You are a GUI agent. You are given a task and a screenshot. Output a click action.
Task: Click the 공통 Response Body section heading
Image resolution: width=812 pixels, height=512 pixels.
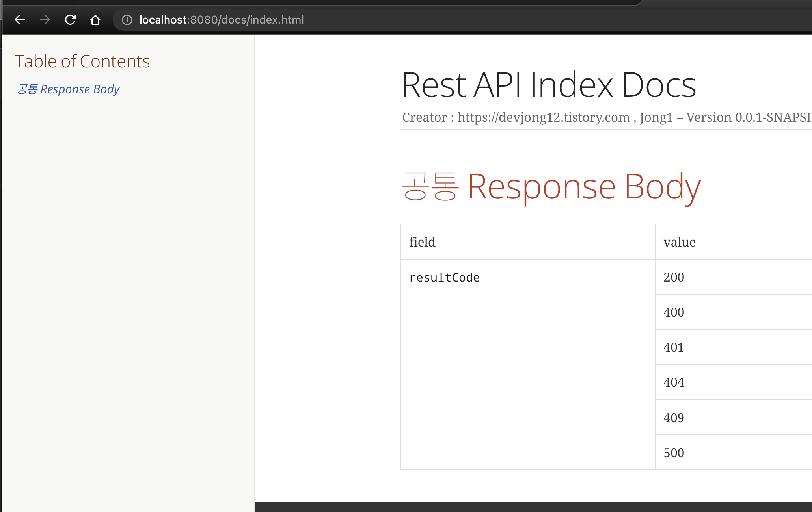(551, 187)
